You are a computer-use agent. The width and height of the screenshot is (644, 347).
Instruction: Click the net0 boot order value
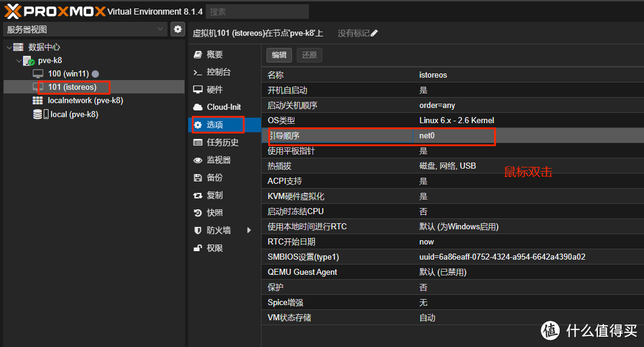point(427,135)
